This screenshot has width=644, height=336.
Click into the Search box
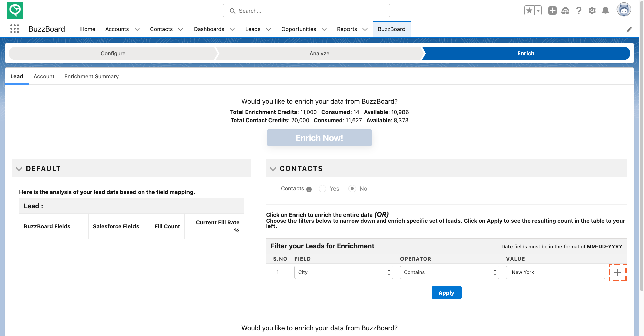click(307, 11)
